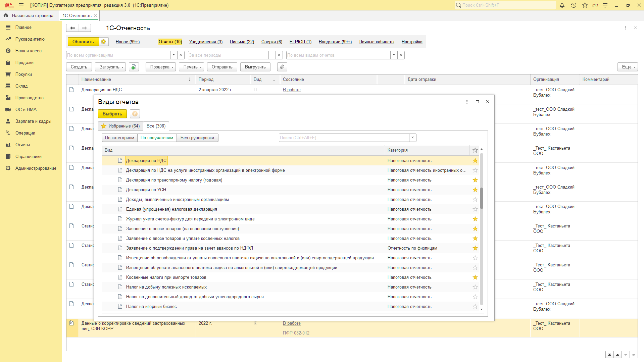Open the Еще dropdown menu
This screenshot has width=644, height=362.
tap(628, 67)
